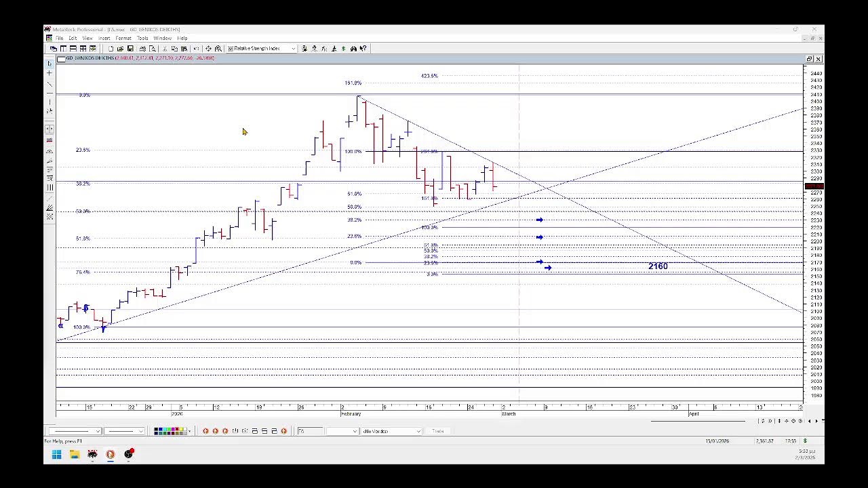The image size is (868, 488).
Task: Click the Paste toolbar icon
Action: click(x=184, y=49)
